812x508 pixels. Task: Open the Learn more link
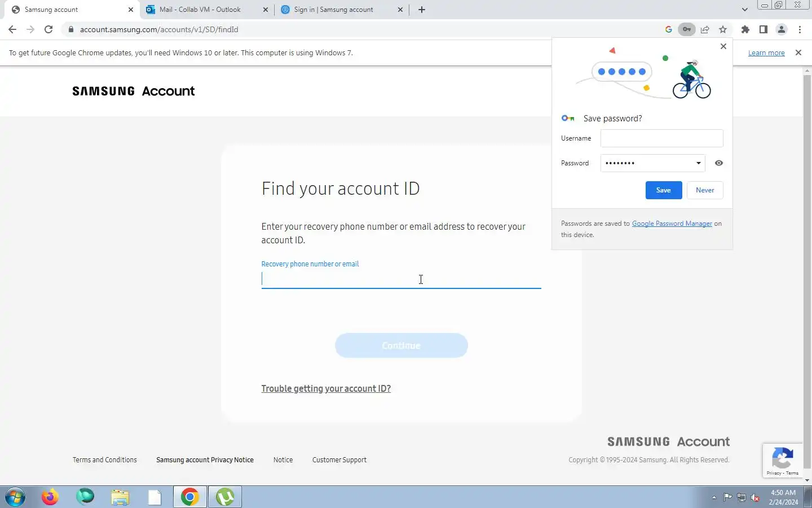click(766, 53)
